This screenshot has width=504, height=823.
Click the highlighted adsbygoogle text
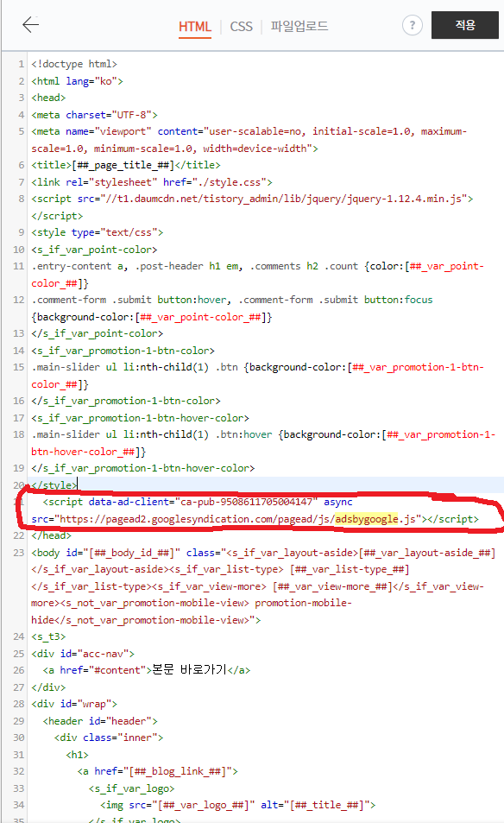(x=367, y=518)
